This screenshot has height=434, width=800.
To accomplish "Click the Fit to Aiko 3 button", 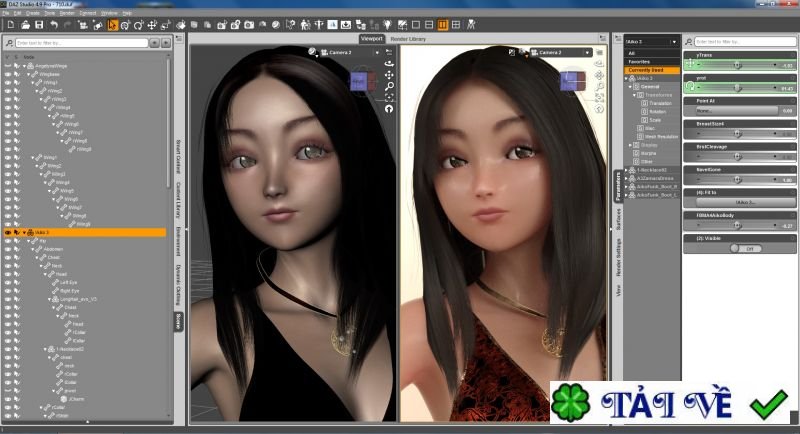I will tap(745, 202).
